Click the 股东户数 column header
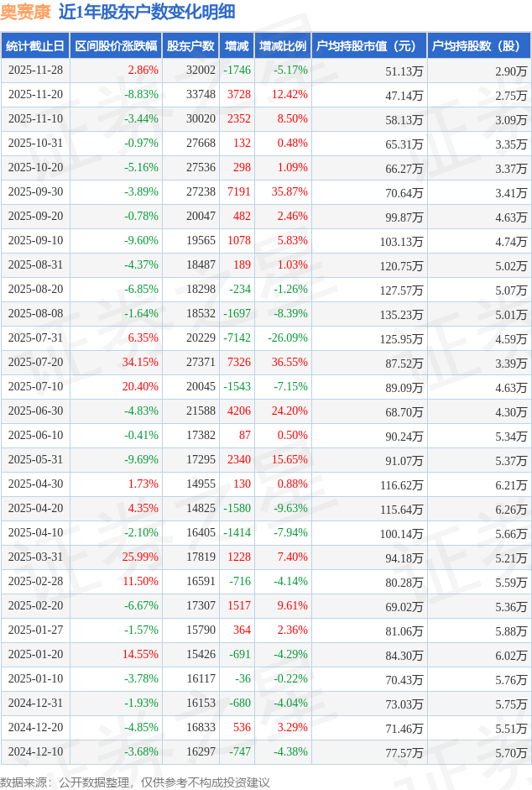Image resolution: width=532 pixels, height=790 pixels. [190, 46]
